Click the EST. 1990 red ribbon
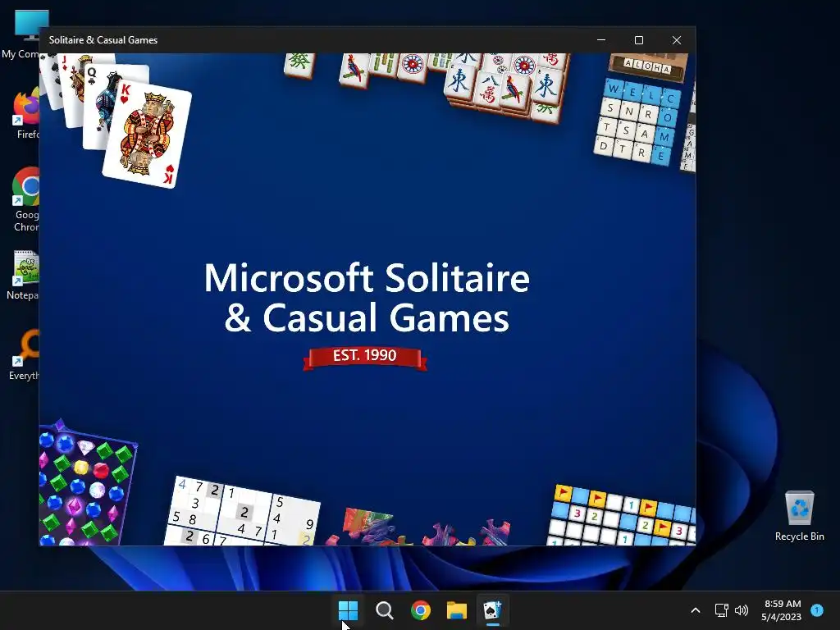The width and height of the screenshot is (840, 630). 365,358
